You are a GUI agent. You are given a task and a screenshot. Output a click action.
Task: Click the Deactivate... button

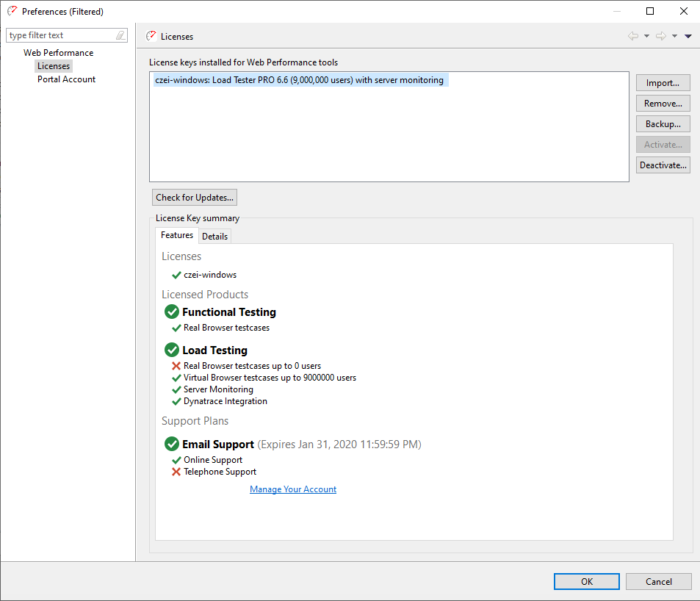pos(663,165)
